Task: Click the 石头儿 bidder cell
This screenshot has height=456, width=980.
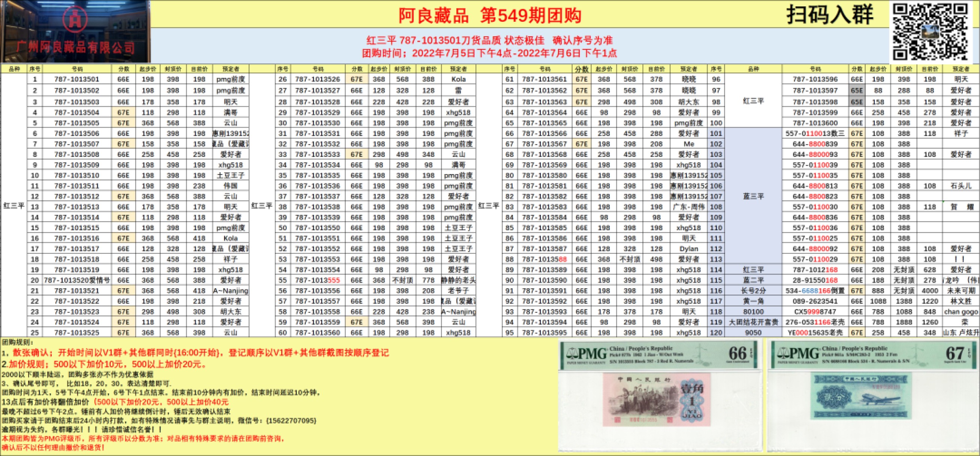Action: pyautogui.click(x=961, y=186)
